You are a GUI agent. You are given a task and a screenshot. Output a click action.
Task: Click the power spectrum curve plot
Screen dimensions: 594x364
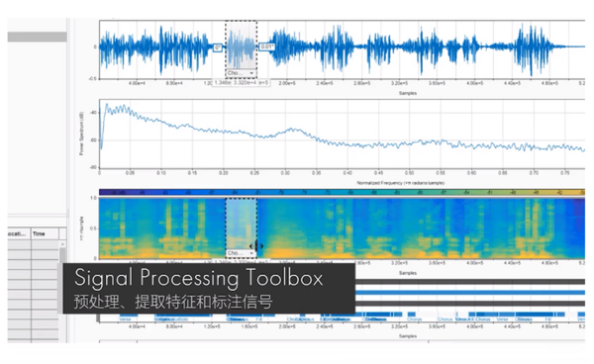[342, 134]
